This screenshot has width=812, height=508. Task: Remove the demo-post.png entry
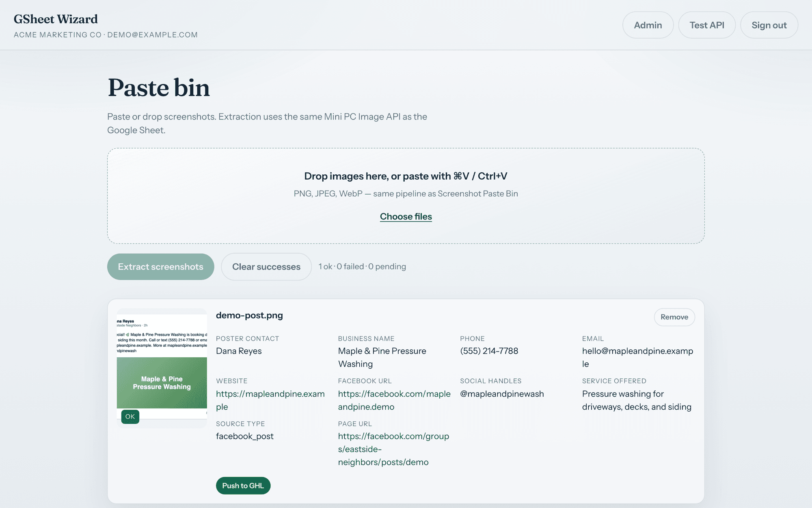[674, 317]
